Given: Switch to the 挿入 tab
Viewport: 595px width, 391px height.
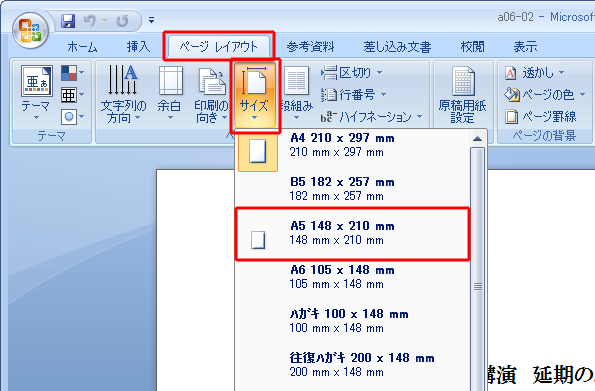Looking at the screenshot, I should point(138,47).
